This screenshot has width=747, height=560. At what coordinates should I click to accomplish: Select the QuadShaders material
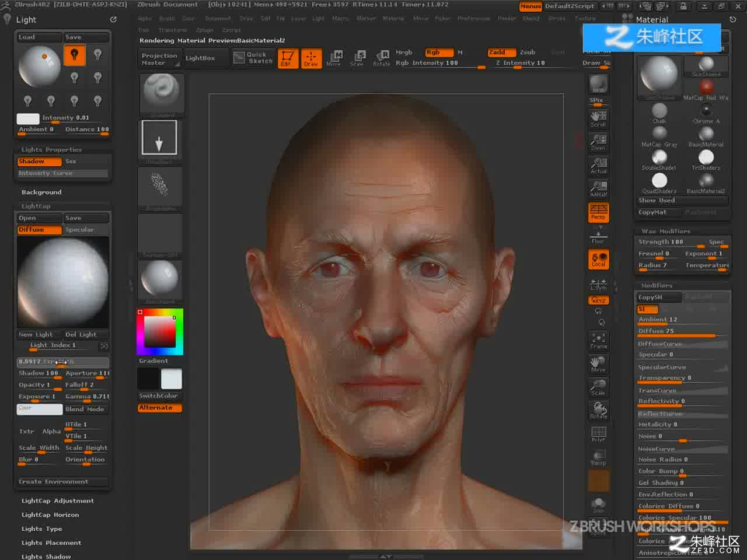click(x=659, y=183)
